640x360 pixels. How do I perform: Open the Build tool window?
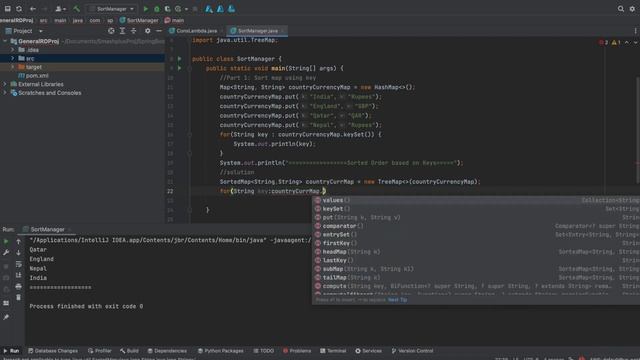tap(129, 351)
